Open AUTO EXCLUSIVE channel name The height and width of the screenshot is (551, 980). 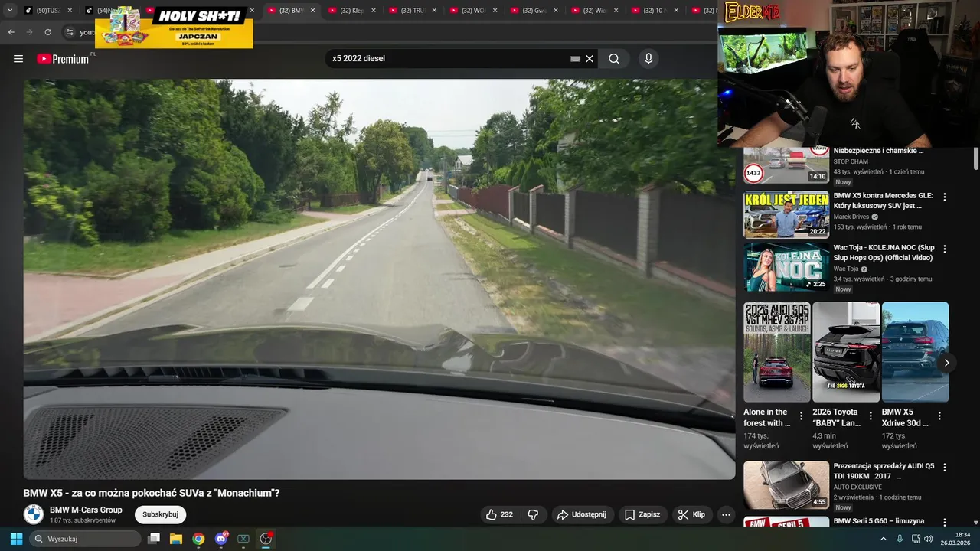(857, 487)
